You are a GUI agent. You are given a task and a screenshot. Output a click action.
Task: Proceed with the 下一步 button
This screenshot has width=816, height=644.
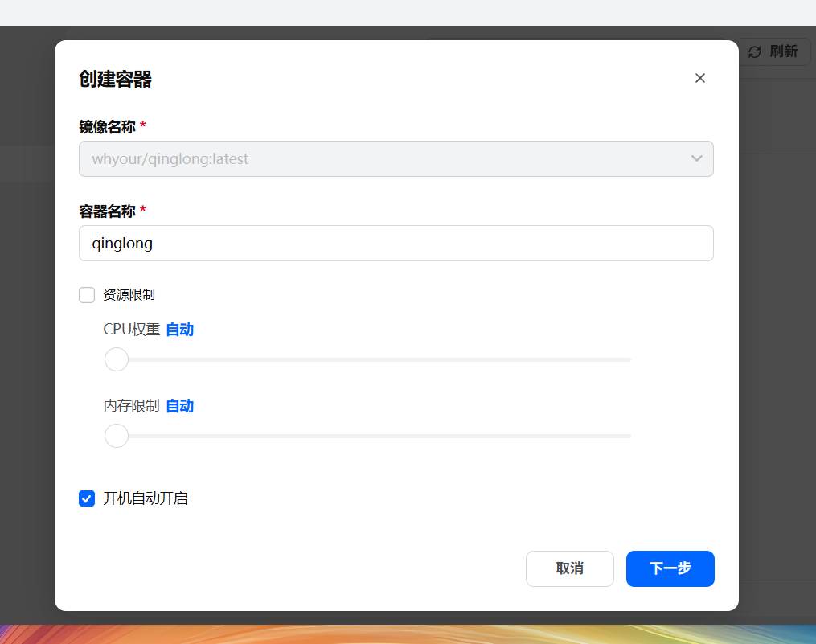(x=670, y=568)
